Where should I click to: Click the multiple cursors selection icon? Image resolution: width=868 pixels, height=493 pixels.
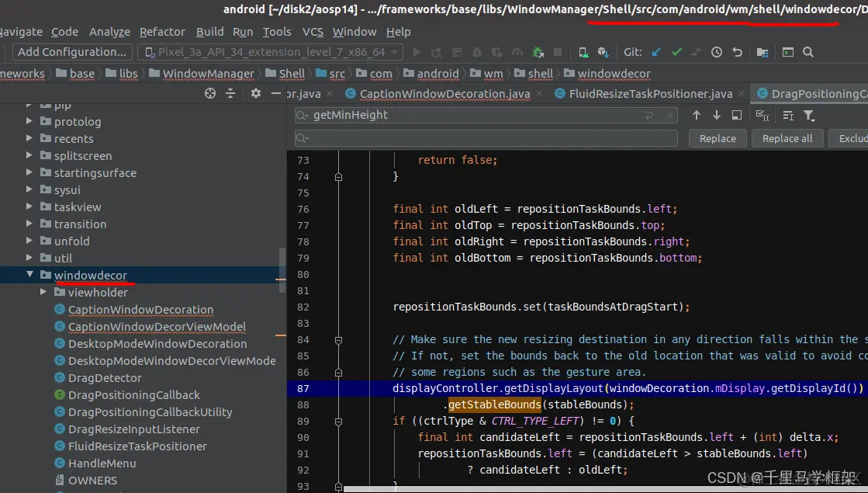[x=788, y=115]
